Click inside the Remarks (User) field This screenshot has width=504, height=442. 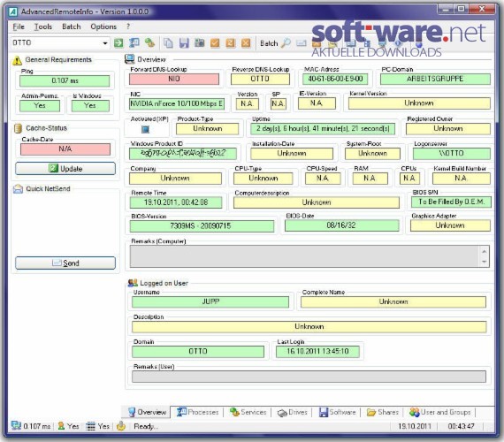pyautogui.click(x=309, y=377)
